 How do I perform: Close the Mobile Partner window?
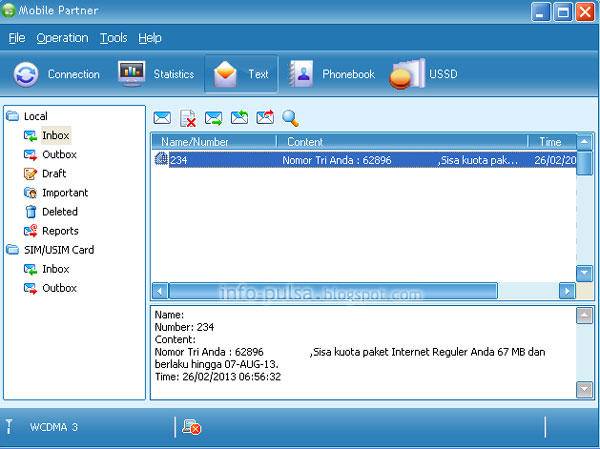[585, 12]
